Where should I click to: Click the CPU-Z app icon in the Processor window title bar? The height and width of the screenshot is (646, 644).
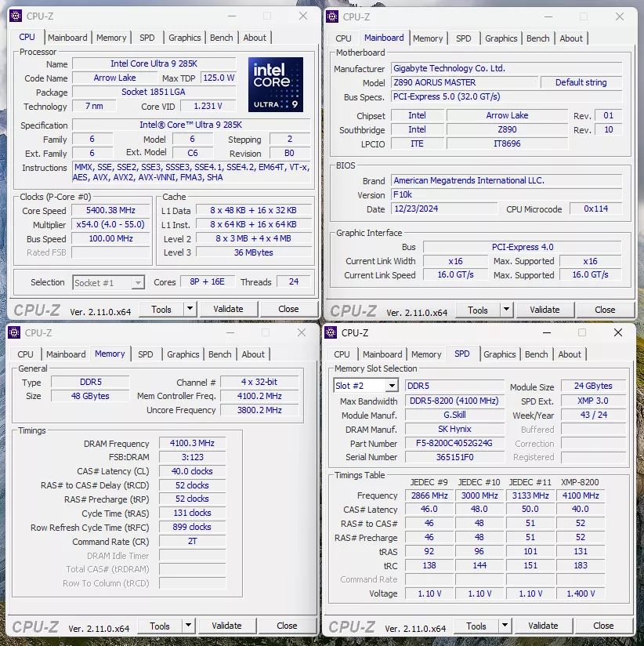tap(16, 16)
